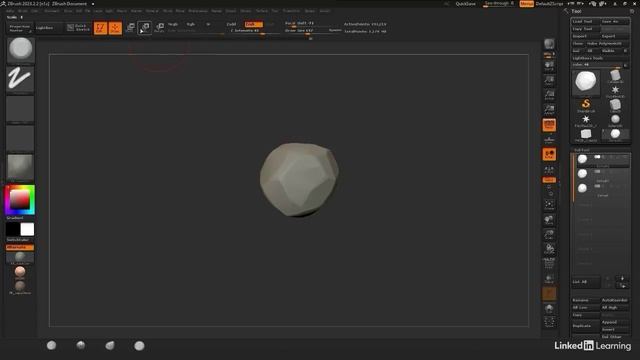Viewport: 640px width, 360px height.
Task: Select the white main color swatch
Action: click(x=27, y=229)
